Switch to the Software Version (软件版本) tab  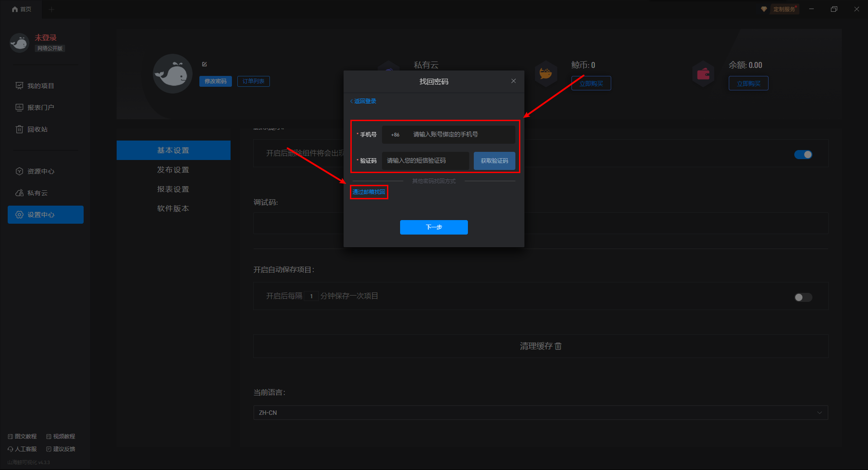point(173,208)
